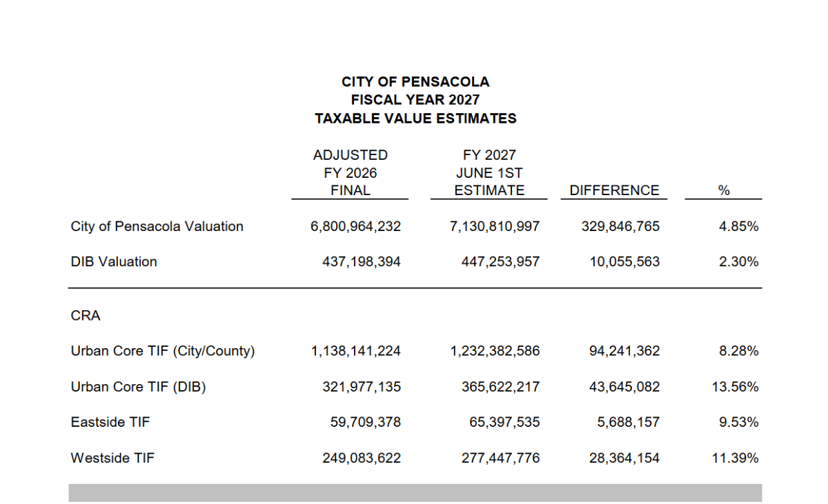The height and width of the screenshot is (504, 828).
Task: Click the ADJUSTED FY 2026 FINAL column header
Action: (x=351, y=172)
